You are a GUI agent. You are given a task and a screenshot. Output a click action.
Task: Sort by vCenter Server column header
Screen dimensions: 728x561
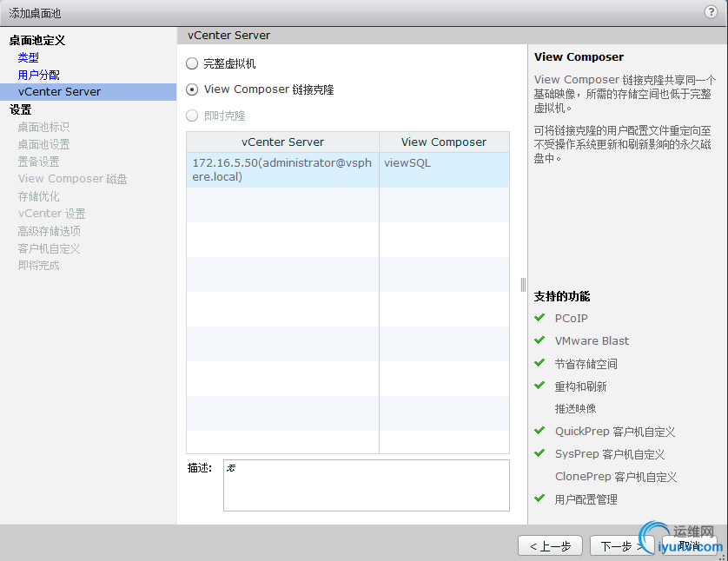point(282,142)
